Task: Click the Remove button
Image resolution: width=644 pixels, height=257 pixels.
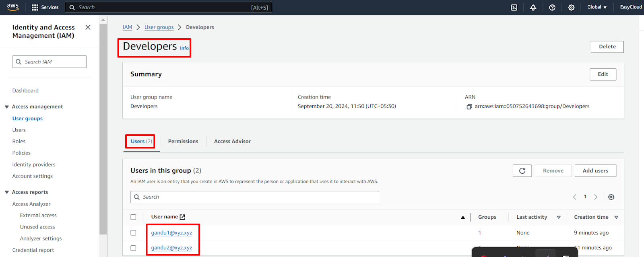Action: click(x=553, y=171)
